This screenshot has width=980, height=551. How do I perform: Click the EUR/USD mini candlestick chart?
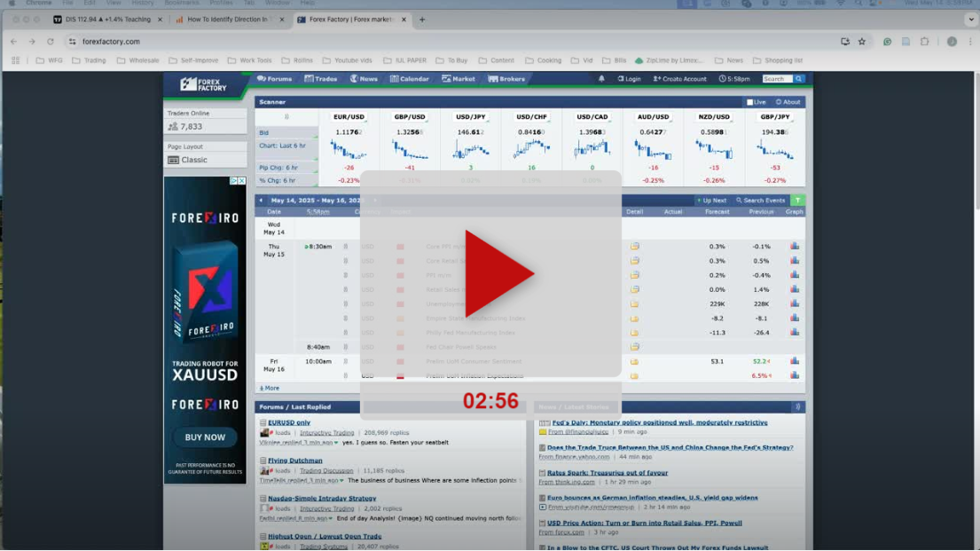coord(349,150)
